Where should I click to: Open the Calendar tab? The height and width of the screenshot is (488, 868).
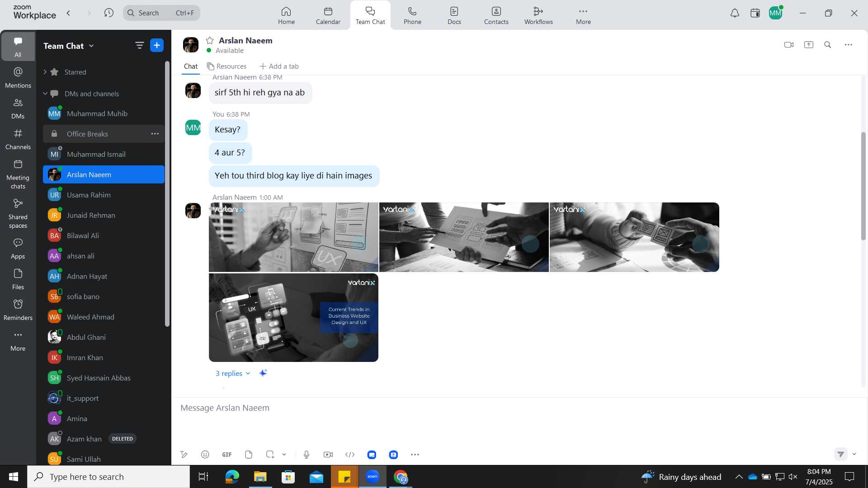coord(328,15)
